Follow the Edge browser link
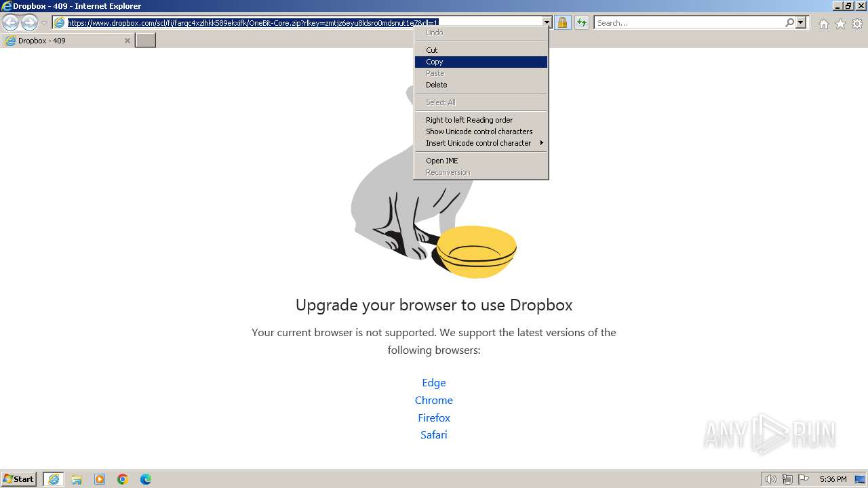This screenshot has height=488, width=868. point(434,383)
